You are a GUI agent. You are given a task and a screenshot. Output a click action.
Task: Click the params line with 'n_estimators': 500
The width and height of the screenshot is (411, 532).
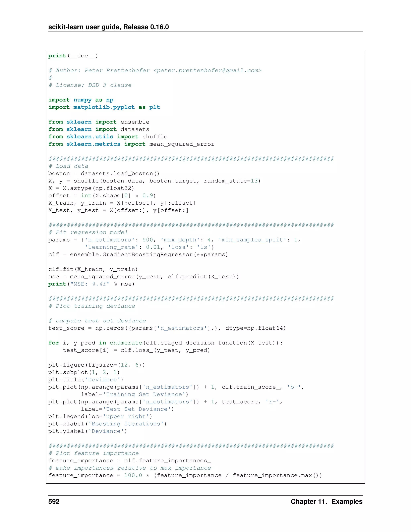coord(174,240)
